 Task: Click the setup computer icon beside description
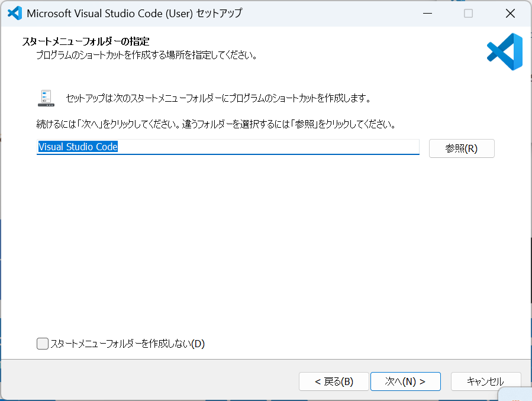(x=46, y=98)
